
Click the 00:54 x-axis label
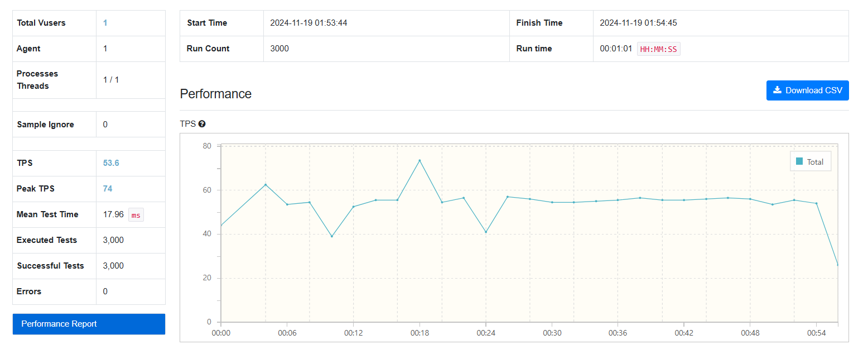[x=816, y=332]
